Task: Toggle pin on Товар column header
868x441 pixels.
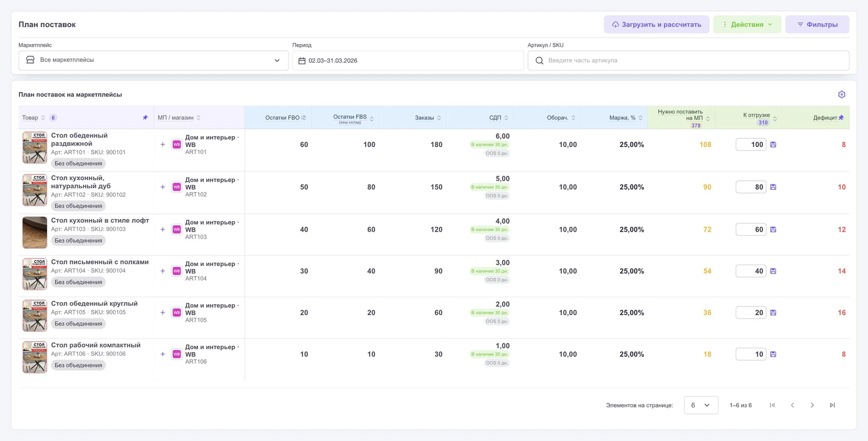Action: coord(145,118)
